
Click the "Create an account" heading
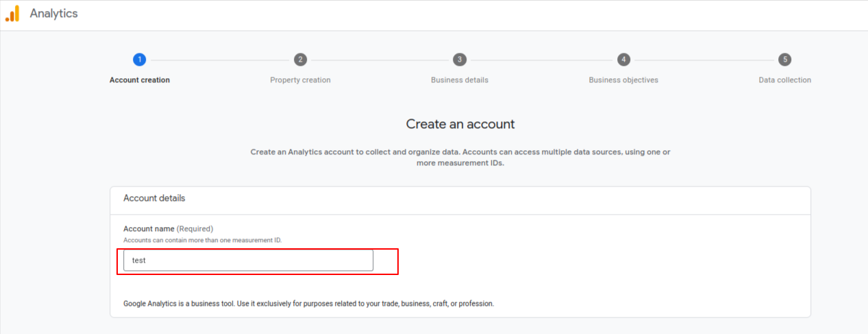coord(460,124)
